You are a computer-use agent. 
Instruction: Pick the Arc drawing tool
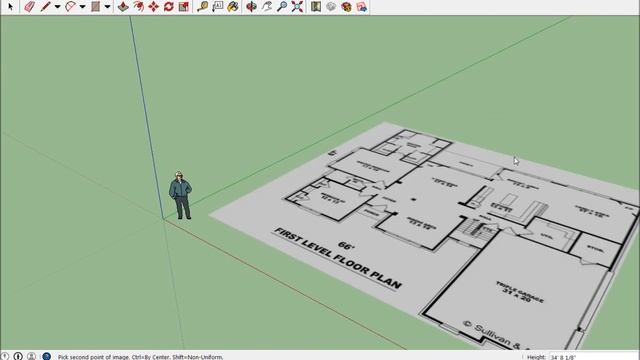click(71, 7)
